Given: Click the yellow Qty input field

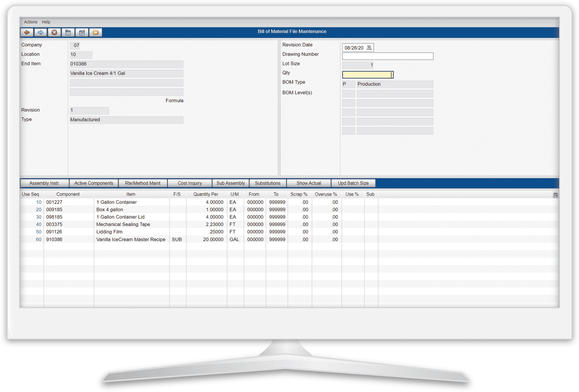Looking at the screenshot, I should [368, 75].
